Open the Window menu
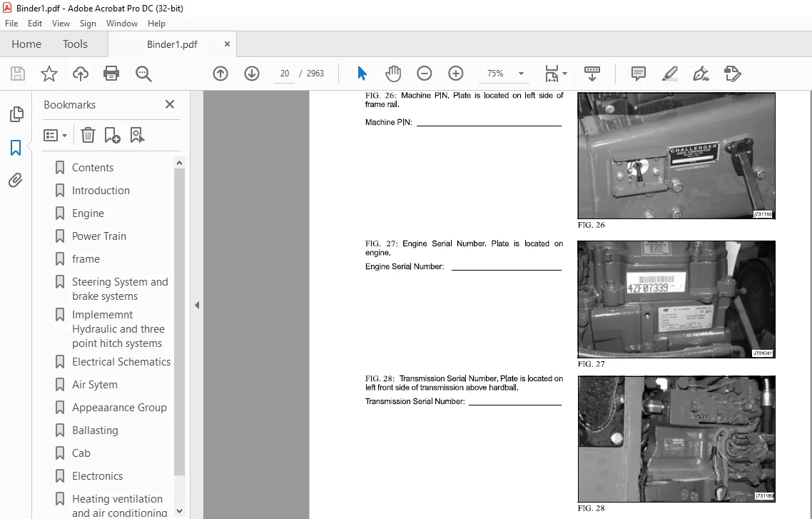This screenshot has width=812, height=519. (x=122, y=24)
